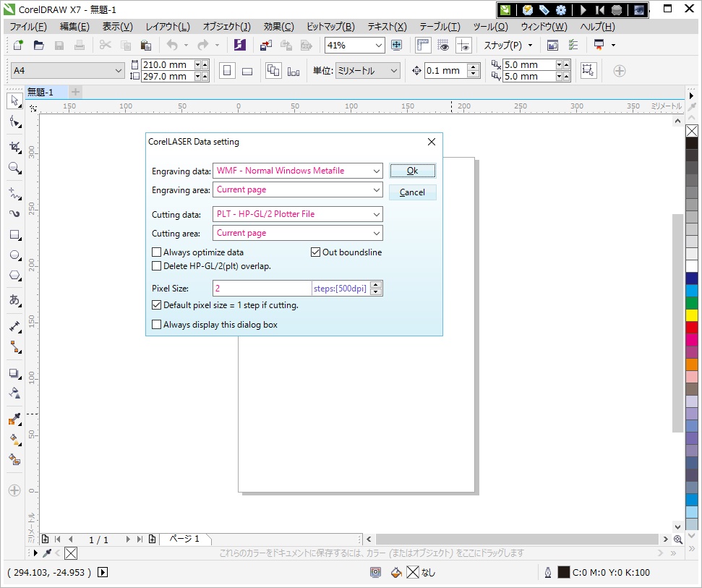The height and width of the screenshot is (588, 702).
Task: Click the Open file folder icon
Action: 38,45
